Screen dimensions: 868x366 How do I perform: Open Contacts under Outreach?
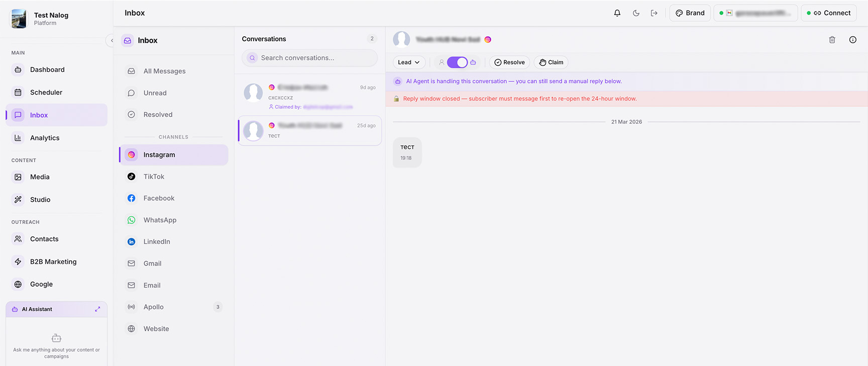click(x=56, y=239)
